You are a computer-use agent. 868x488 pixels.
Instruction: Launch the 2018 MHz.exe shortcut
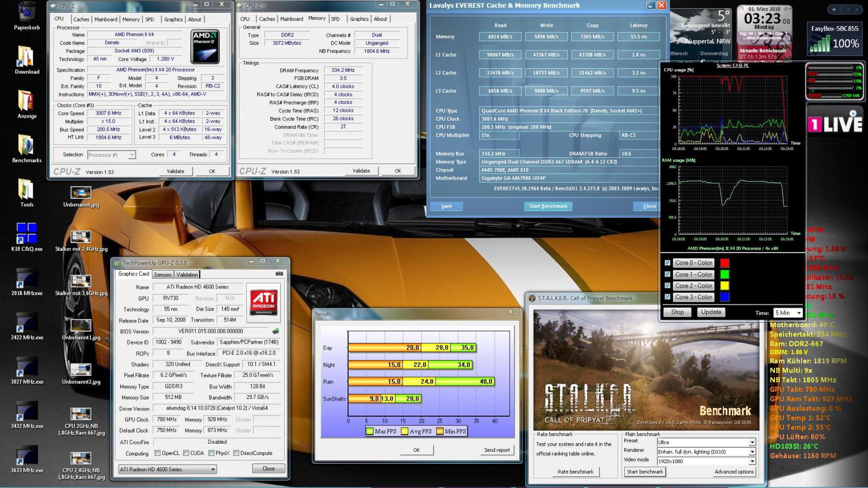[x=26, y=281]
